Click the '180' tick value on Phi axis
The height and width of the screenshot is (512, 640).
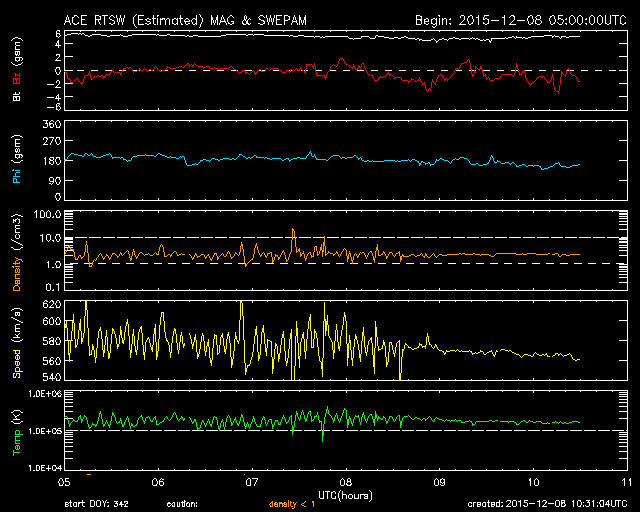pyautogui.click(x=52, y=161)
